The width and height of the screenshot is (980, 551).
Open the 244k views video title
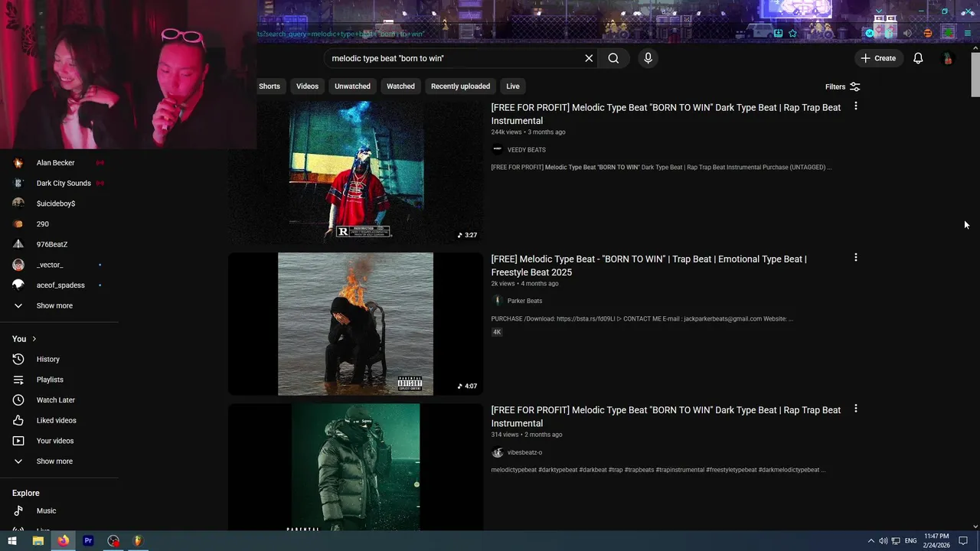[665, 114]
